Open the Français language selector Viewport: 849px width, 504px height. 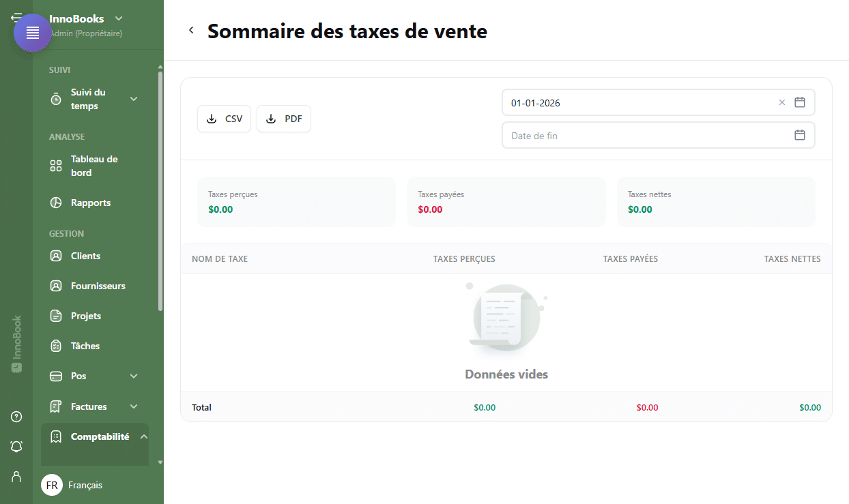point(85,485)
